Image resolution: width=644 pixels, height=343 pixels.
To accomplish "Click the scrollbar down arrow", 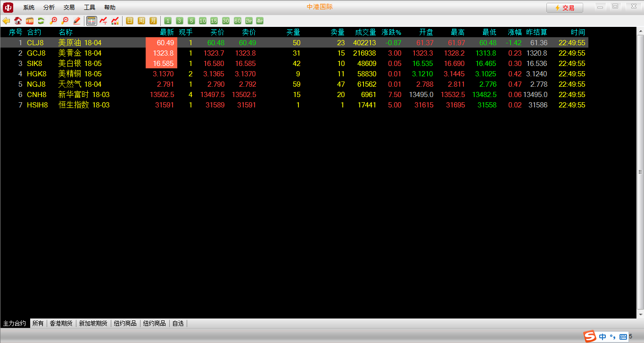I will point(640,314).
